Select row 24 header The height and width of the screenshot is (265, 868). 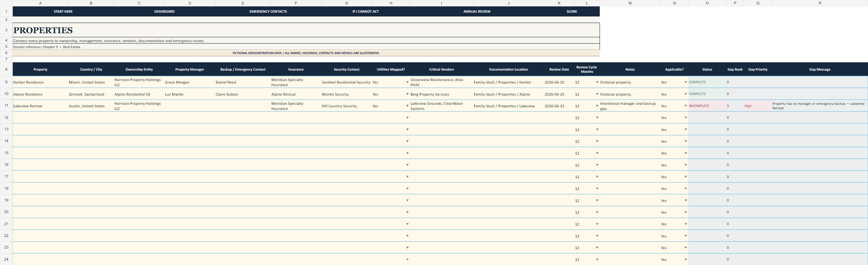click(x=6, y=259)
